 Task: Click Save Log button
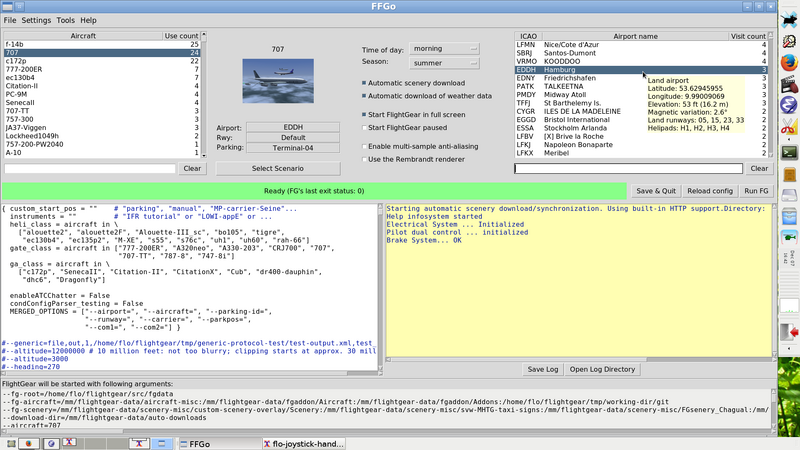point(542,369)
